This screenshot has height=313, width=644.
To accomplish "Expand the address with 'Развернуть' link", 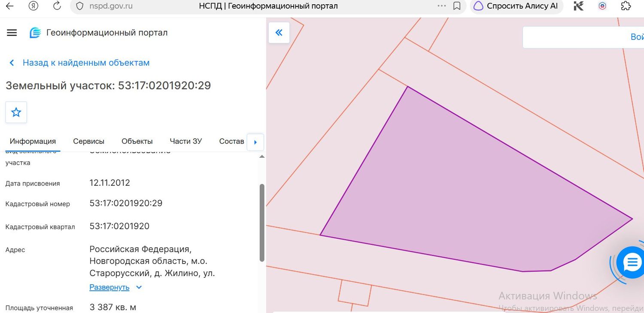I will 109,287.
